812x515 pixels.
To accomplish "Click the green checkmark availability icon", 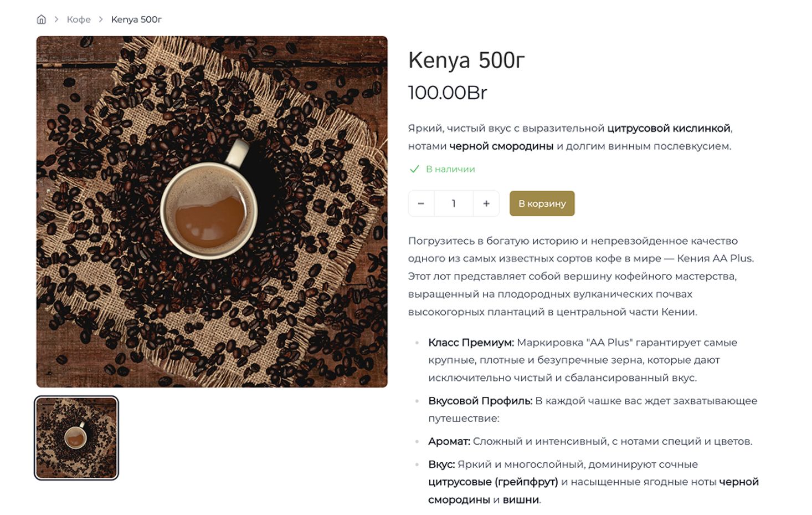I will click(x=414, y=169).
